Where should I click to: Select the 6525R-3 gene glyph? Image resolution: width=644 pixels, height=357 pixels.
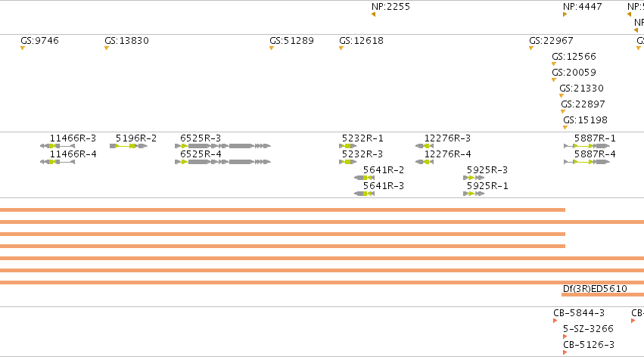coord(222,146)
